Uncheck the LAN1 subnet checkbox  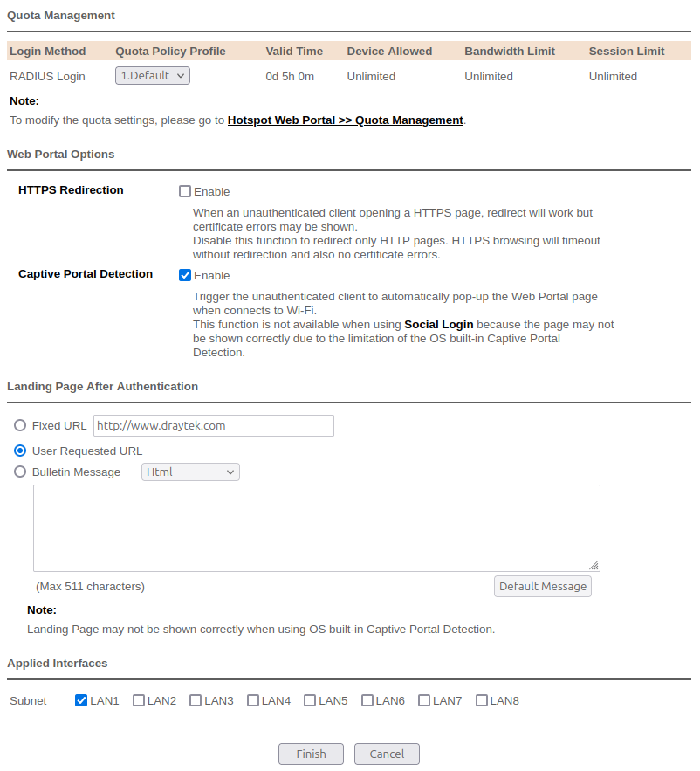81,700
